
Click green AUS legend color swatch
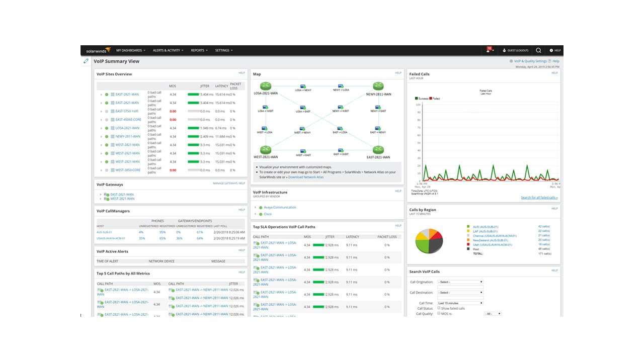point(468,227)
